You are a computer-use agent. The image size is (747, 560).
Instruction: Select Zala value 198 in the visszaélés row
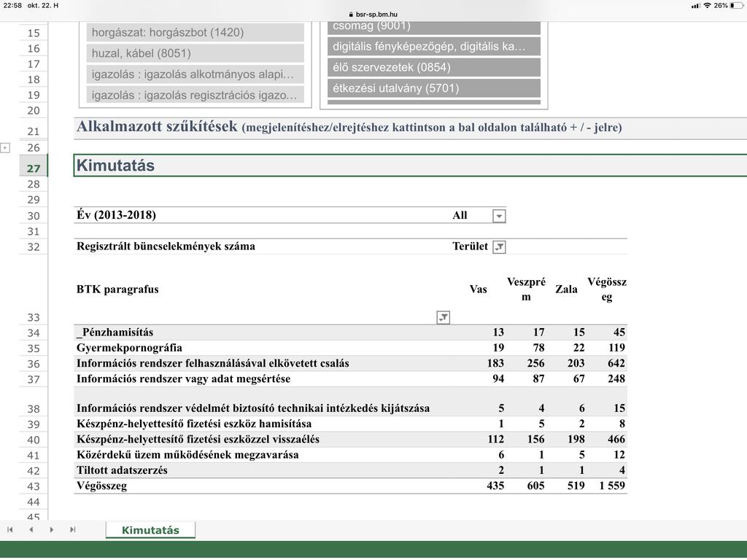click(x=576, y=439)
